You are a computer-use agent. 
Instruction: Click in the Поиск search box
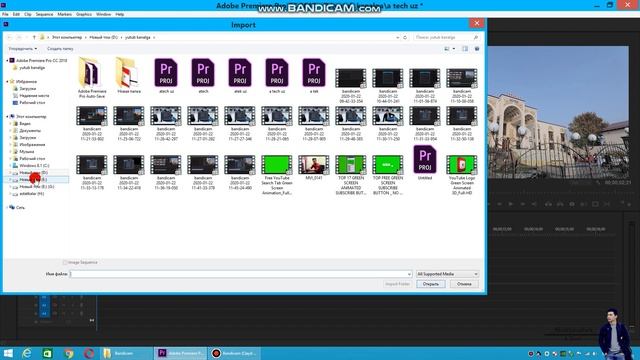443,37
